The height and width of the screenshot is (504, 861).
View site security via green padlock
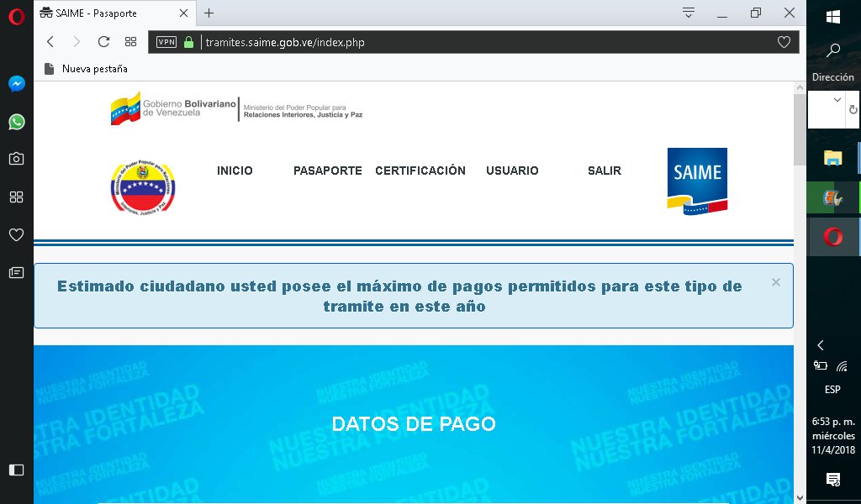189,42
